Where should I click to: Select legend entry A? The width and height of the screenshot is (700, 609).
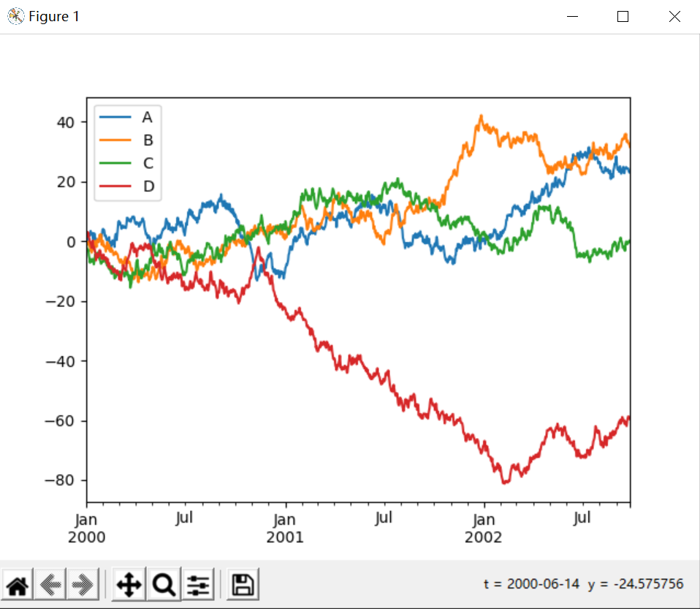(147, 117)
